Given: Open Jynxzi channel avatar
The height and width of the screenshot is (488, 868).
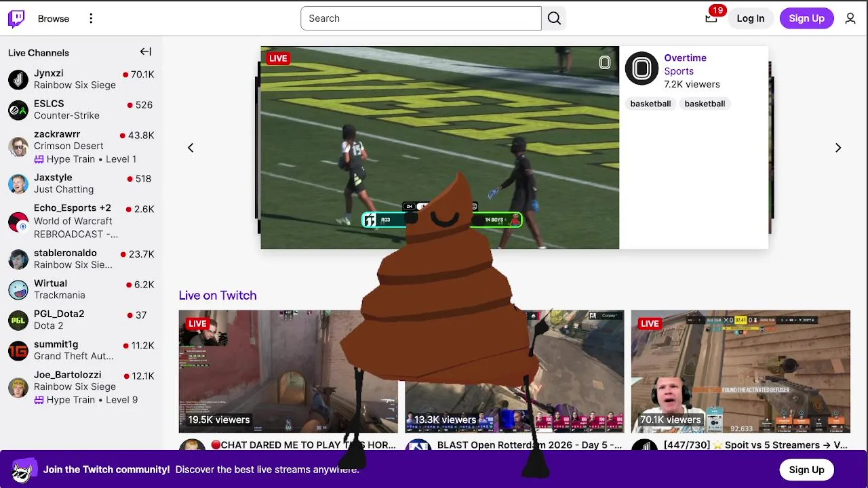Looking at the screenshot, I should click(18, 79).
